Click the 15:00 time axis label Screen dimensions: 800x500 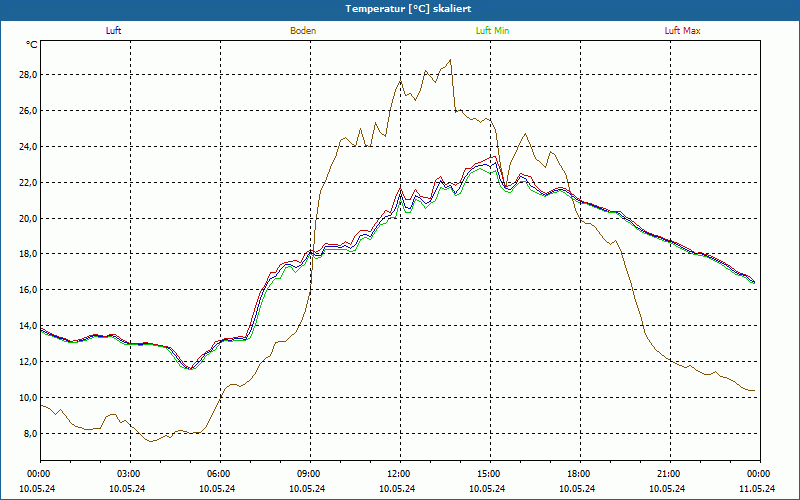[x=490, y=474]
